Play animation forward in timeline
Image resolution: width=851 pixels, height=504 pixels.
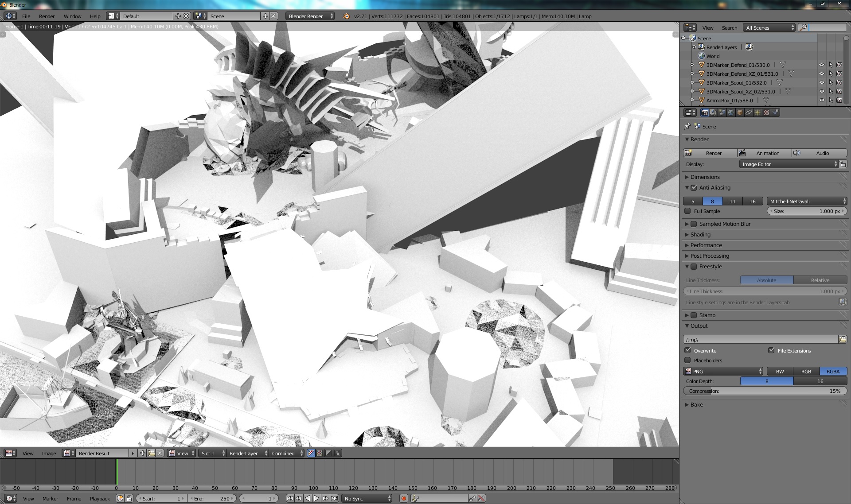click(x=316, y=498)
